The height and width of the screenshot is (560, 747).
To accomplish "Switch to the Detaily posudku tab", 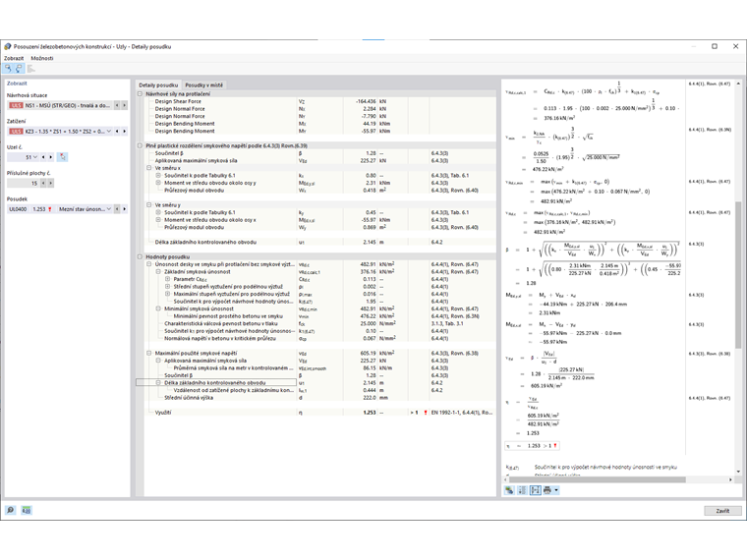I will 158,84.
